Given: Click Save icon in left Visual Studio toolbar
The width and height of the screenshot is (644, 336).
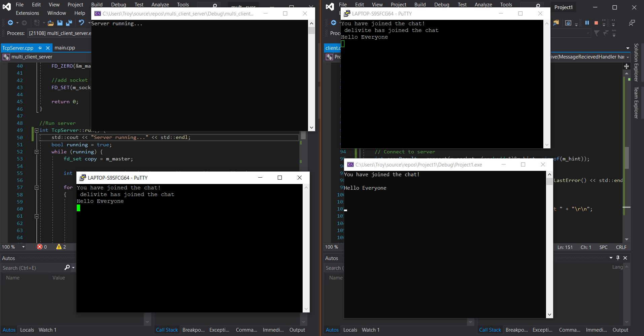Looking at the screenshot, I should click(60, 23).
